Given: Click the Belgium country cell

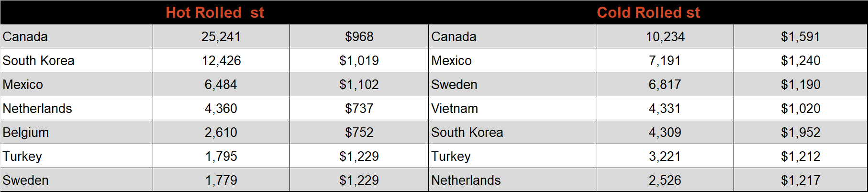Looking at the screenshot, I should [77, 132].
